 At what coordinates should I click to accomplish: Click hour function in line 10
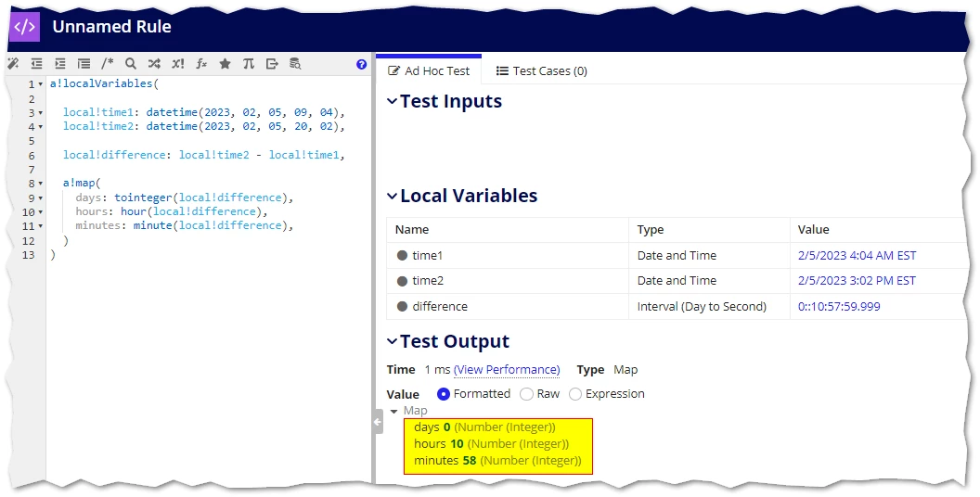[x=133, y=212]
